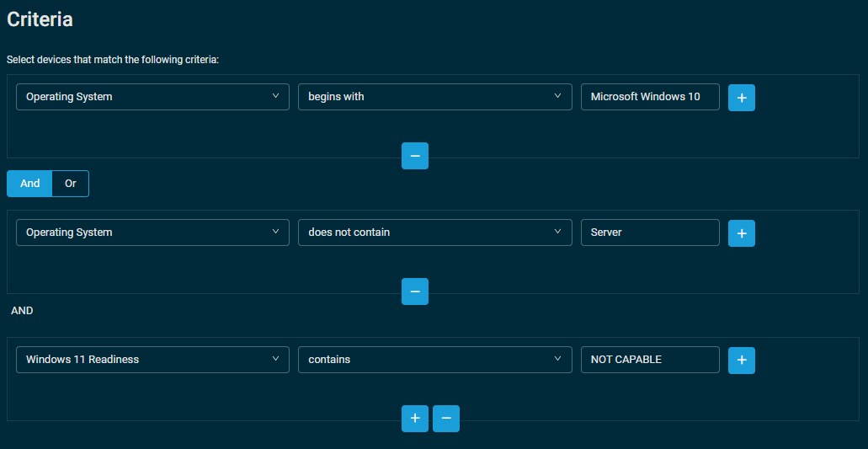
Task: Remove Windows 11 Readiness group with minus
Action: (x=446, y=420)
